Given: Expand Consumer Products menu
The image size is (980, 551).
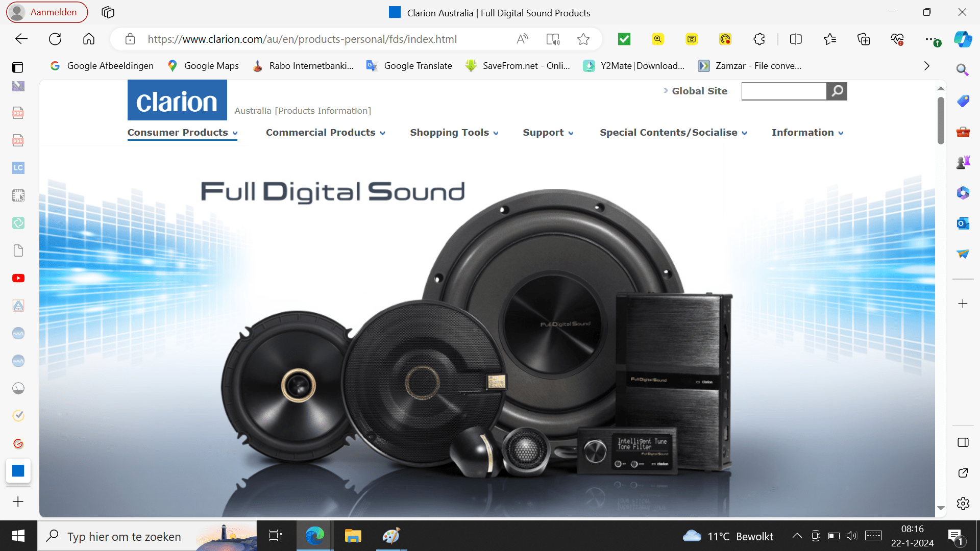Looking at the screenshot, I should (182, 133).
